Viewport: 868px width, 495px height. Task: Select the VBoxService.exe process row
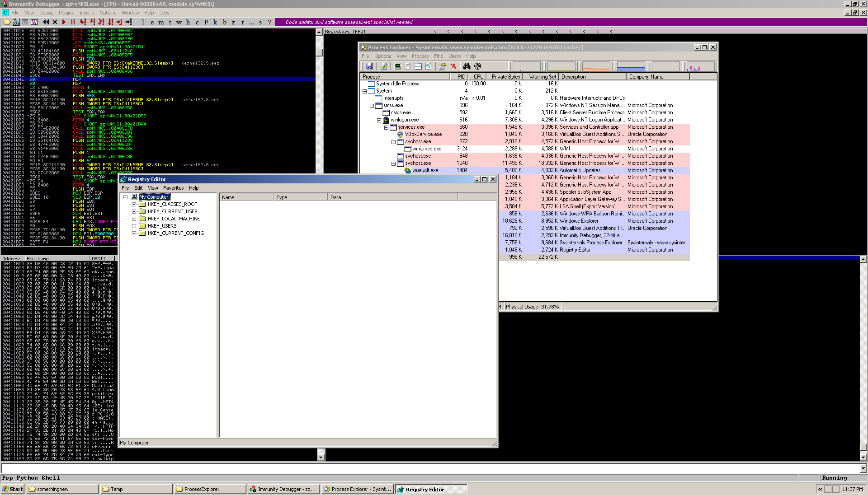(524, 134)
